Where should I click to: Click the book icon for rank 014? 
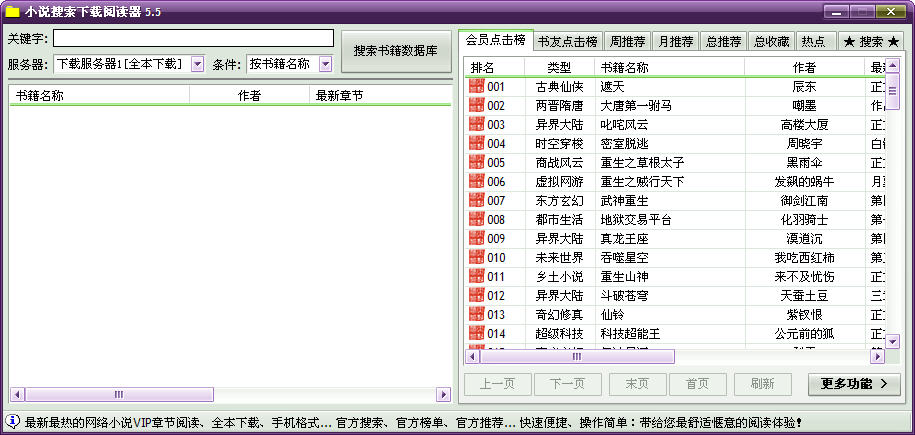click(x=476, y=334)
